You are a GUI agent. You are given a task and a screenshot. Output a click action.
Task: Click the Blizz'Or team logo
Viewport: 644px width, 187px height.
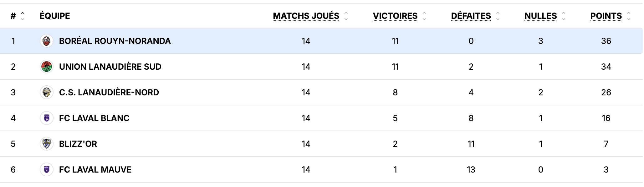pos(46,144)
